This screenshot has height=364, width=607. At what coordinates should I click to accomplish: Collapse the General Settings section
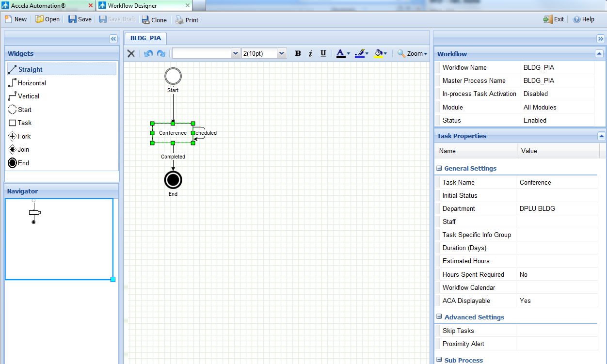(439, 169)
